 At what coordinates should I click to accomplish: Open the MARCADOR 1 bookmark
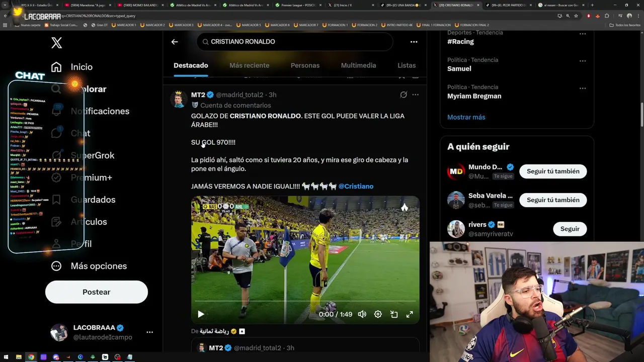124,25
